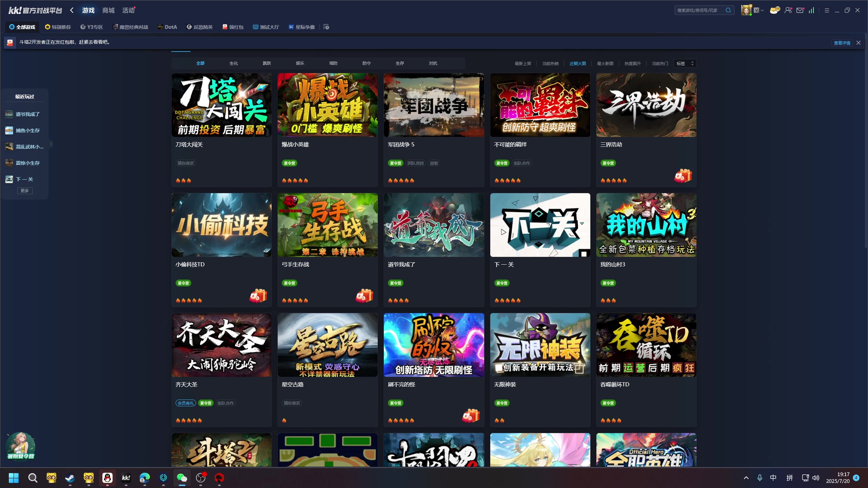Image resolution: width=868 pixels, height=488 pixels.
Task: Select the 塔防 category filter
Action: pyautogui.click(x=333, y=63)
